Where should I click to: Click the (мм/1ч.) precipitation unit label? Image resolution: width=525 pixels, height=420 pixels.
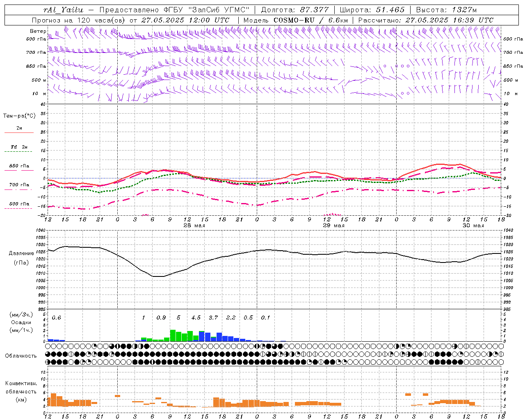[x=21, y=330]
